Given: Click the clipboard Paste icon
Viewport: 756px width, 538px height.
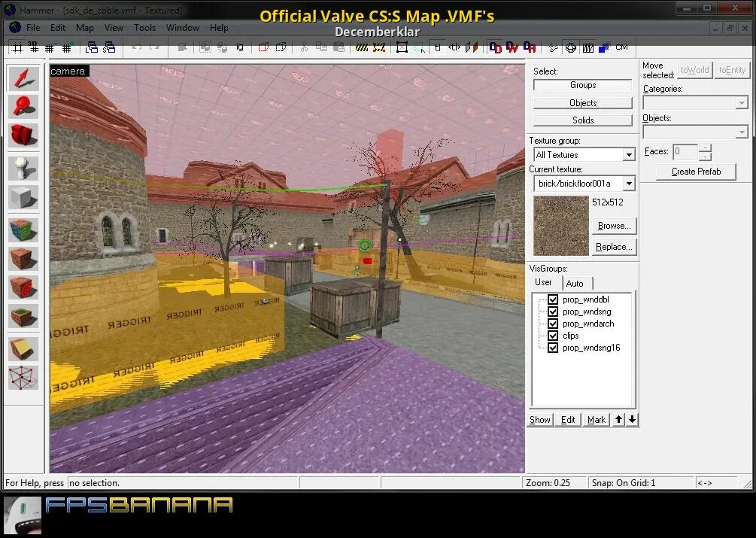Looking at the screenshot, I should tap(339, 47).
